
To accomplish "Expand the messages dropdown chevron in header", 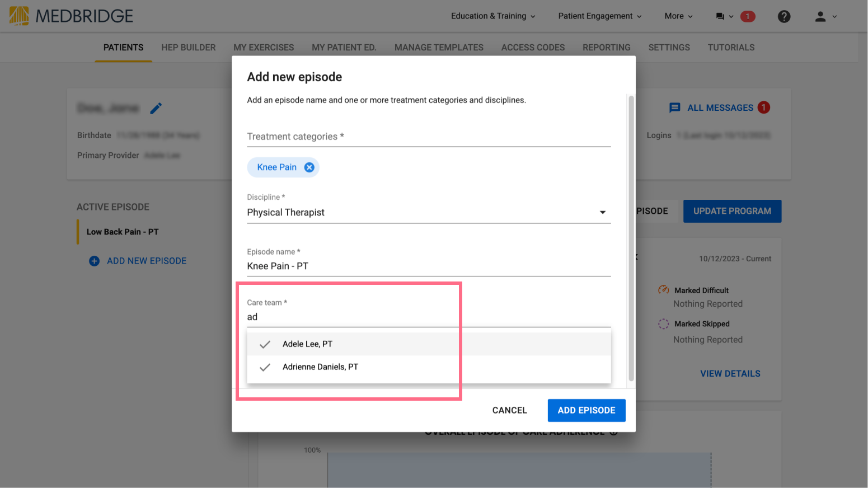I will click(x=731, y=17).
